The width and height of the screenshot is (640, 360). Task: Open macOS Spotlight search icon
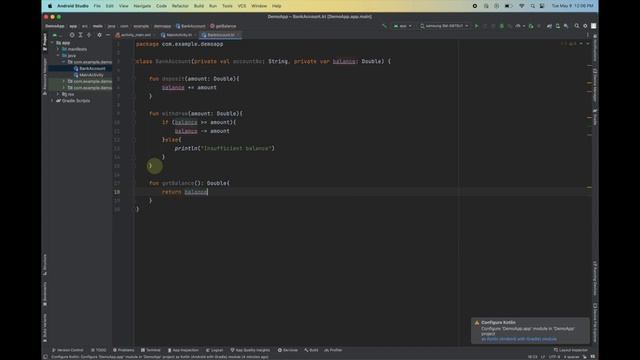(532, 6)
